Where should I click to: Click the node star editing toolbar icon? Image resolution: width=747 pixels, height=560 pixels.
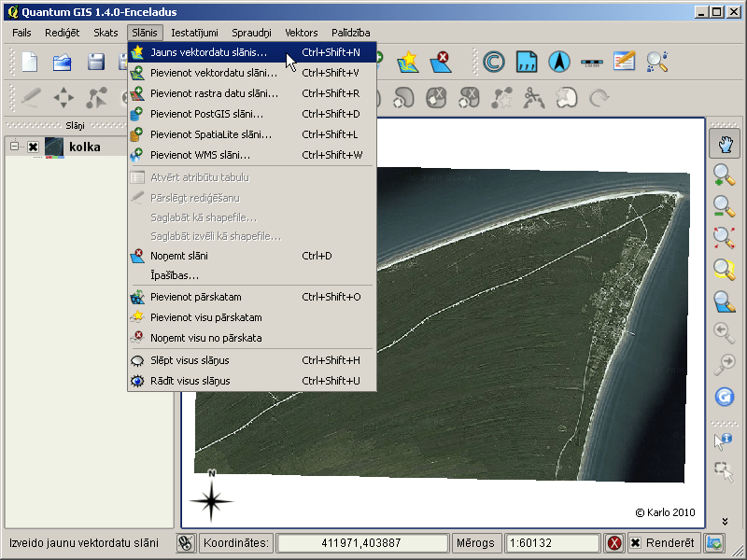501,98
